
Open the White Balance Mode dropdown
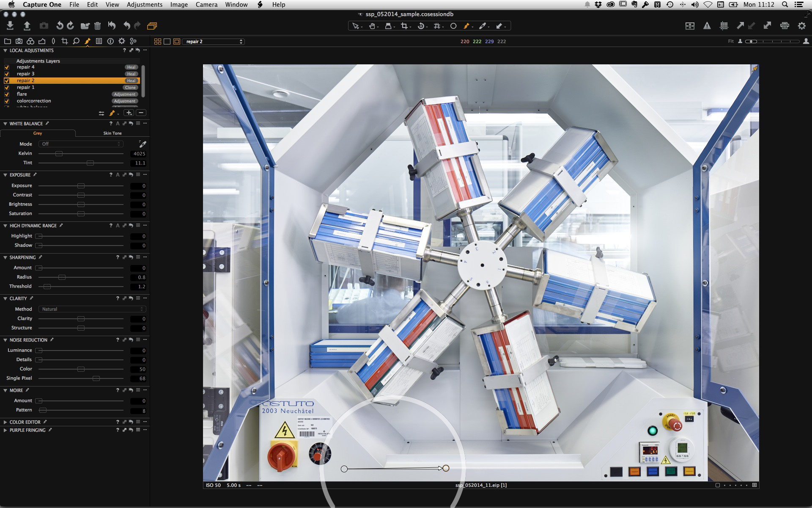(x=81, y=144)
